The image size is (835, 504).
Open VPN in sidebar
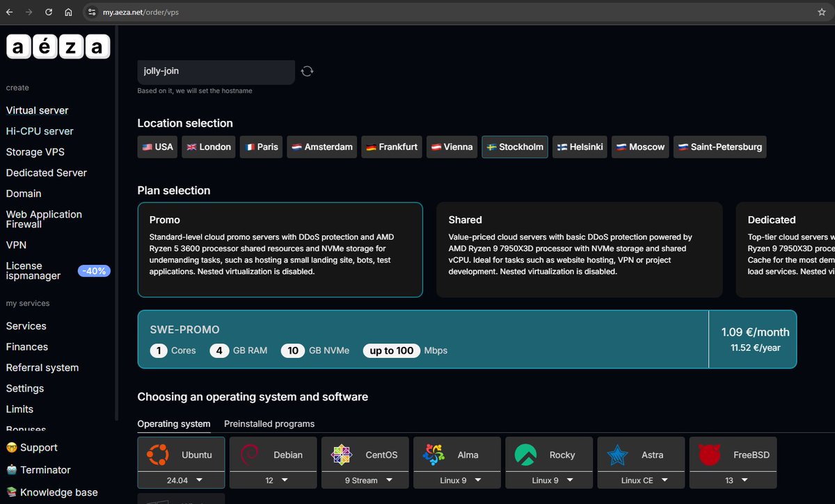(x=17, y=245)
